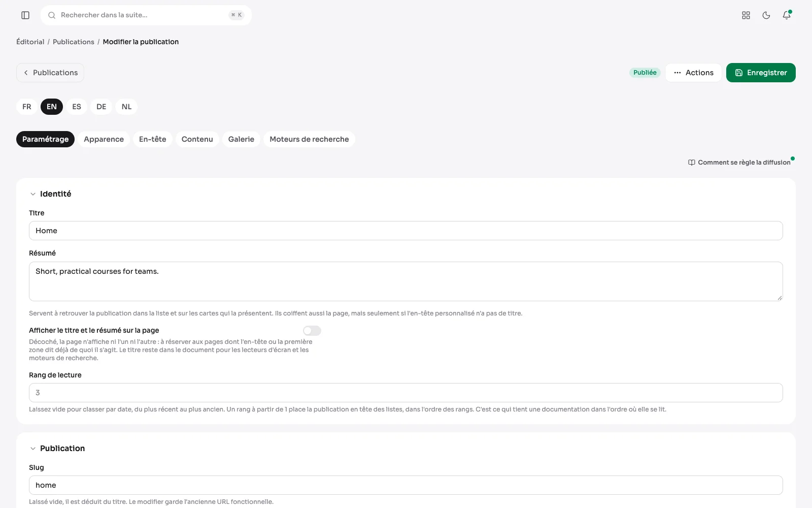Open the Publications breadcrumb link
The height and width of the screenshot is (508, 812).
pos(74,42)
